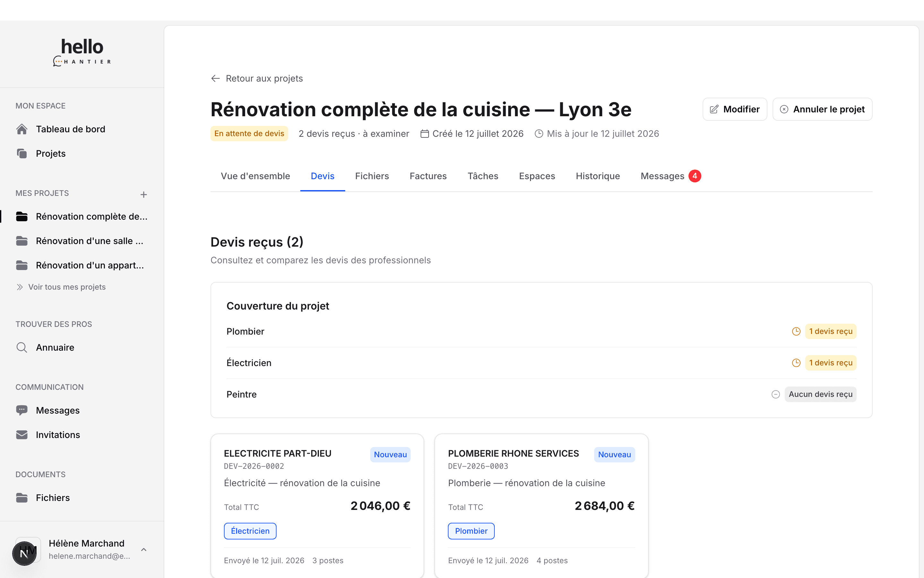This screenshot has width=924, height=578.
Task: Click the magnifier icon beside Annuaire
Action: pyautogui.click(x=22, y=347)
